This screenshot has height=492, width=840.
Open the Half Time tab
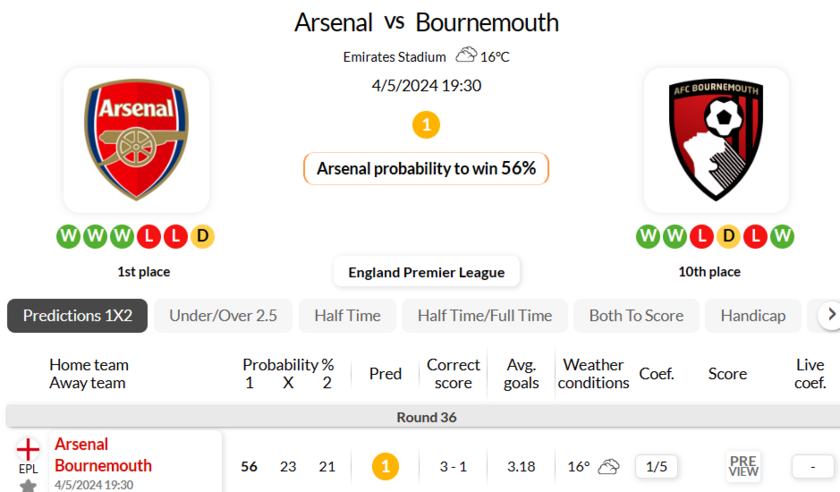coord(347,316)
